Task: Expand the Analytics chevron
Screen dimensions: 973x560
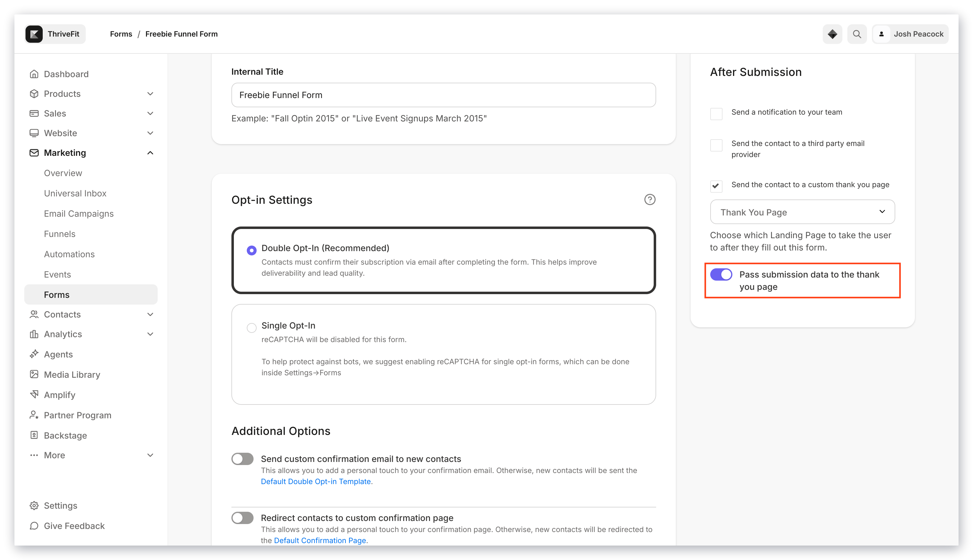Action: click(x=150, y=334)
